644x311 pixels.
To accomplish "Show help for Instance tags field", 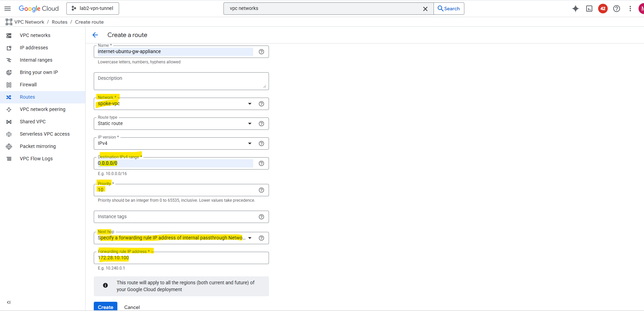I will pos(261,217).
